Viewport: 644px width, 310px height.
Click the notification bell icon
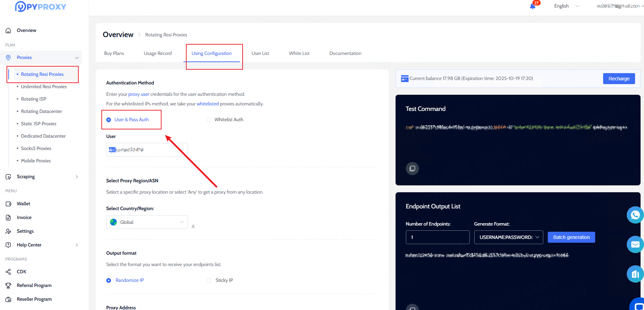pos(533,6)
